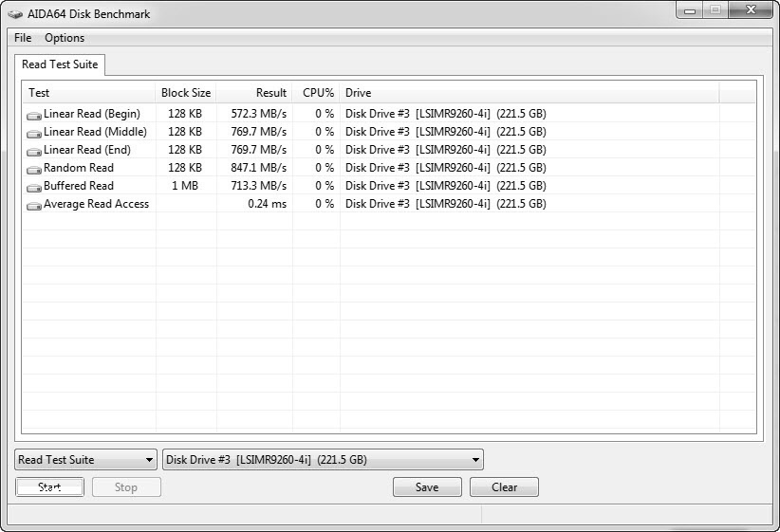Click the 713.3 MB/s result value

coord(259,186)
